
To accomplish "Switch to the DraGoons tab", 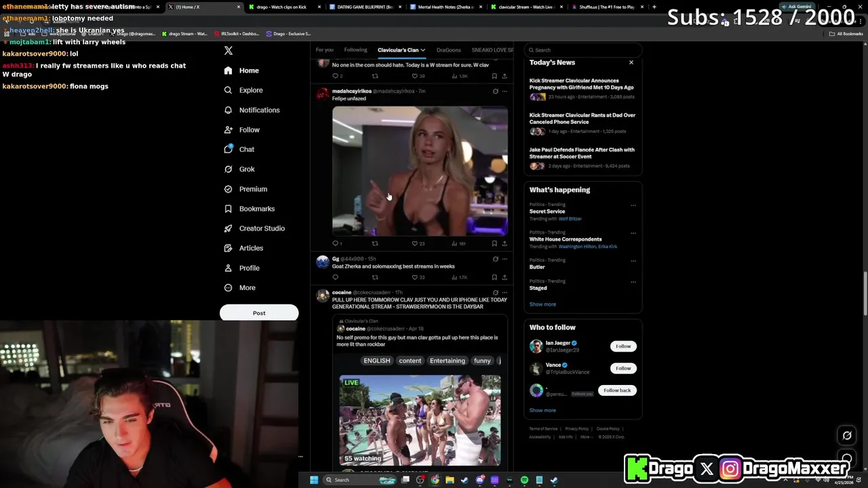I will [x=448, y=50].
